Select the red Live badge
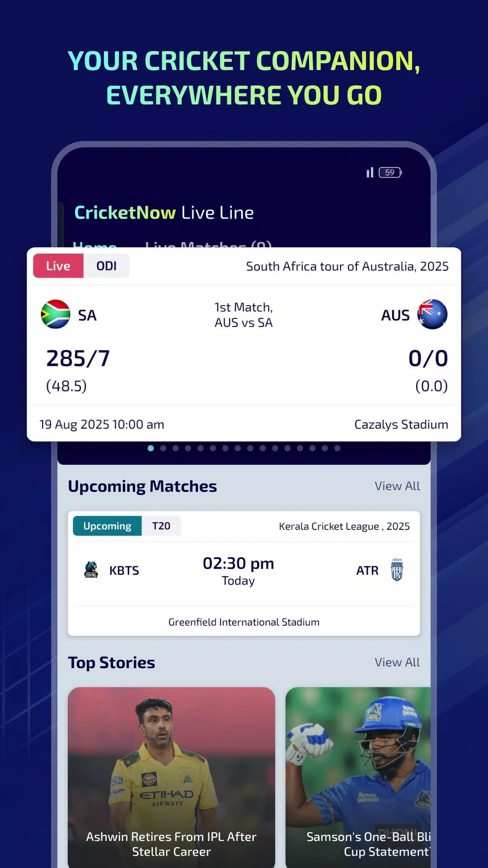This screenshot has width=488, height=868. tap(58, 266)
